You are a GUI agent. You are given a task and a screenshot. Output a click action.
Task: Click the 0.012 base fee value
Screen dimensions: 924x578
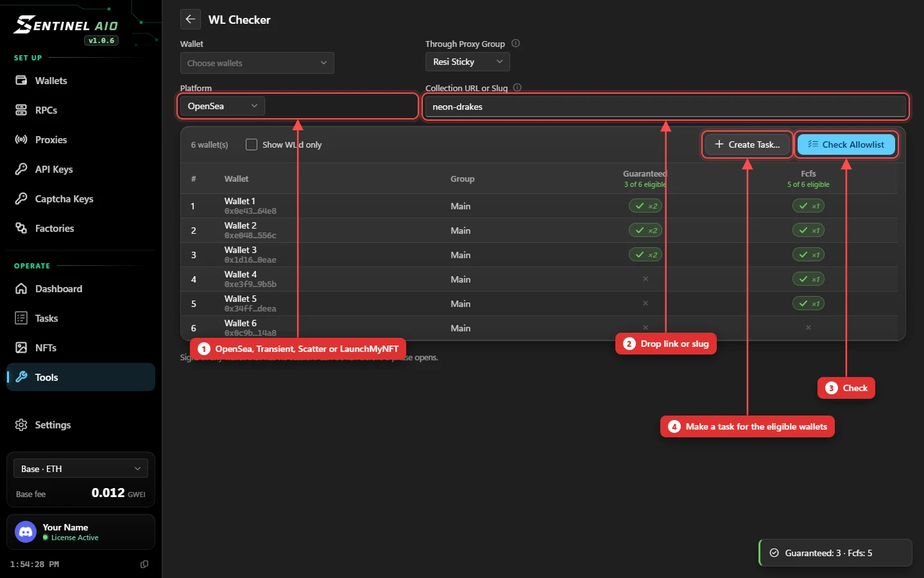[108, 493]
